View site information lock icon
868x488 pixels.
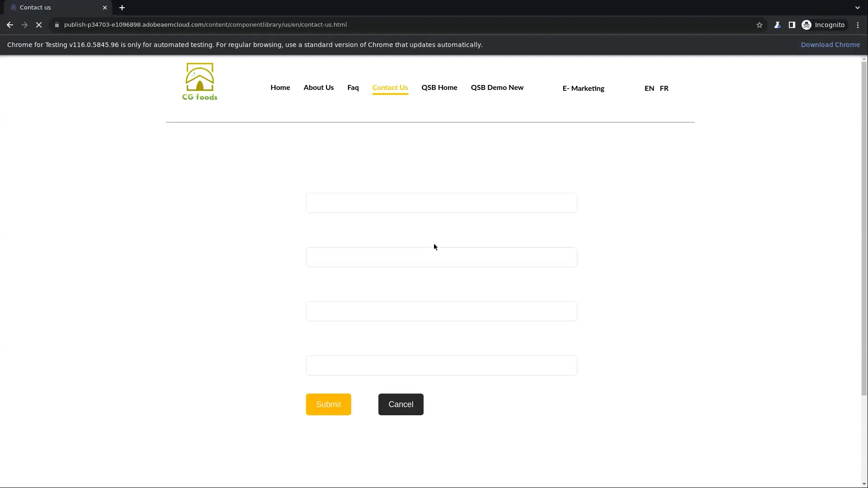tap(57, 25)
